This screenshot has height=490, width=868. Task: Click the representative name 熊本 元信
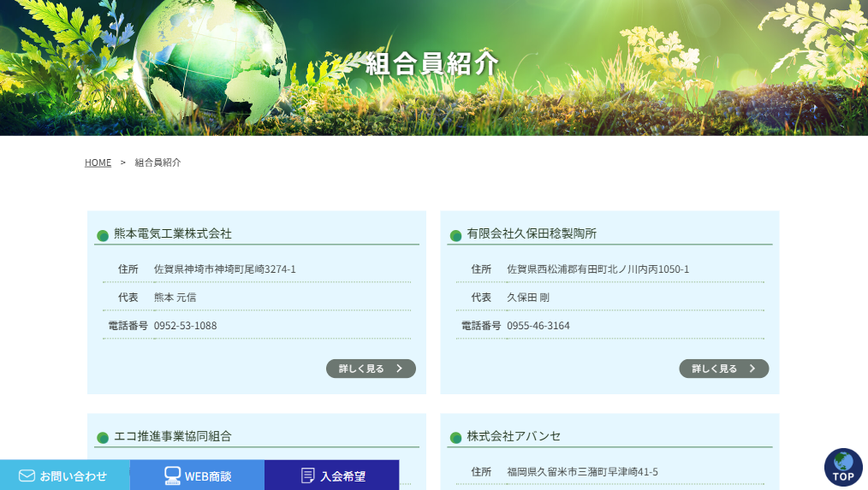pos(175,298)
